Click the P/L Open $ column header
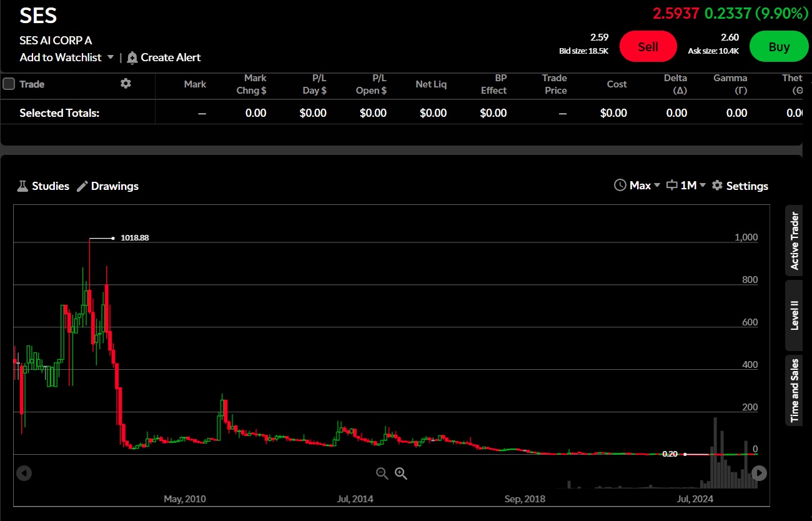Viewport: 812px width, 521px height. point(370,84)
